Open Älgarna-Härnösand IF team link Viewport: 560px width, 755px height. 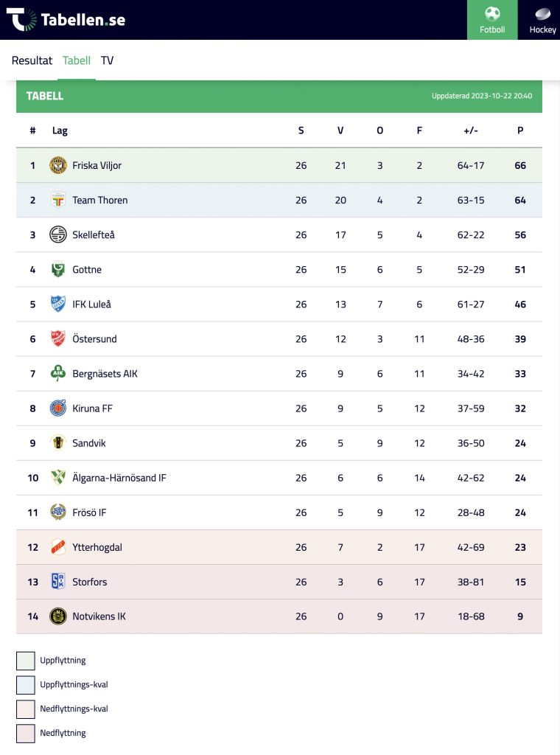(119, 477)
